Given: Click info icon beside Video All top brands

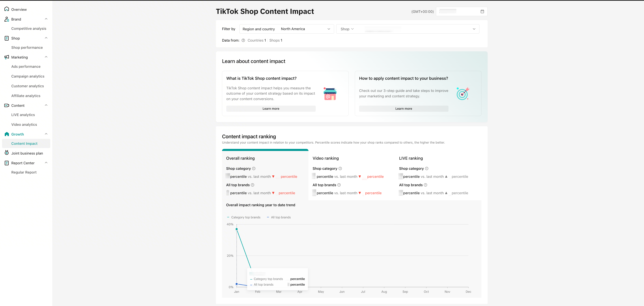Looking at the screenshot, I should tap(339, 185).
